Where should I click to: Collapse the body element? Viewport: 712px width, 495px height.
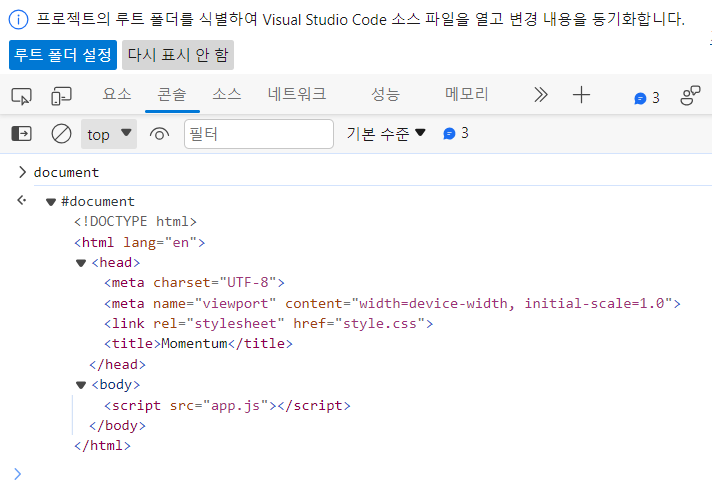pos(81,385)
